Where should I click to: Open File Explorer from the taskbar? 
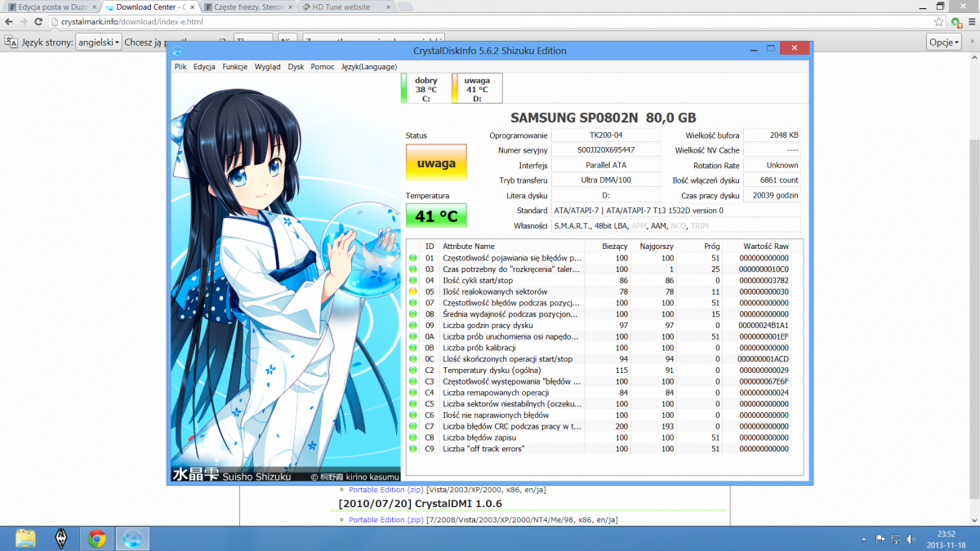(26, 538)
